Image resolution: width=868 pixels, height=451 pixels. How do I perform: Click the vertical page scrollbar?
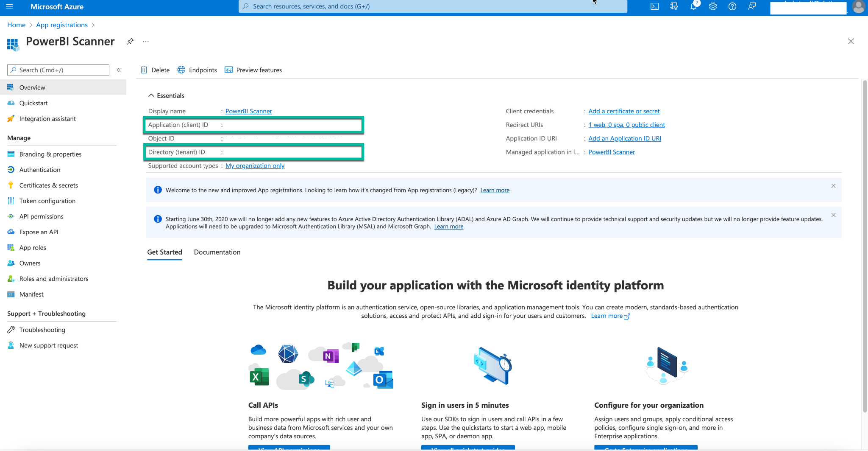click(865, 246)
